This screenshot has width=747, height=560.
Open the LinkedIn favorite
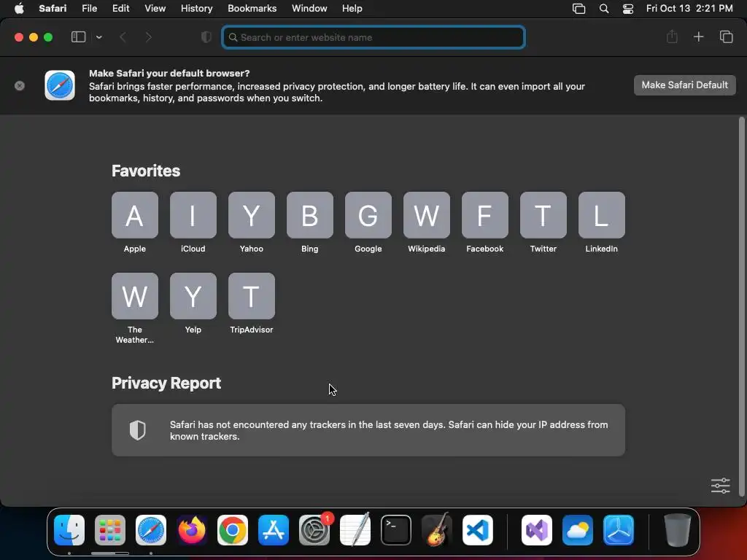click(x=602, y=215)
